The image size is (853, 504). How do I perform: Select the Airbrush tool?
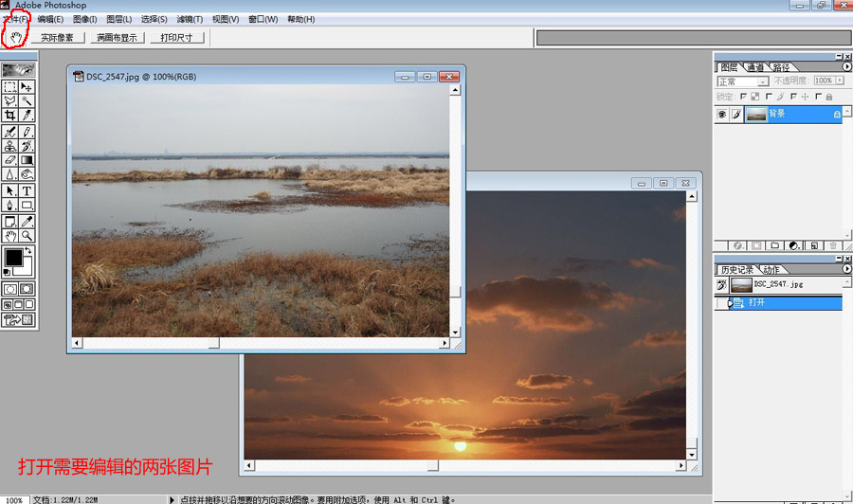(9, 132)
